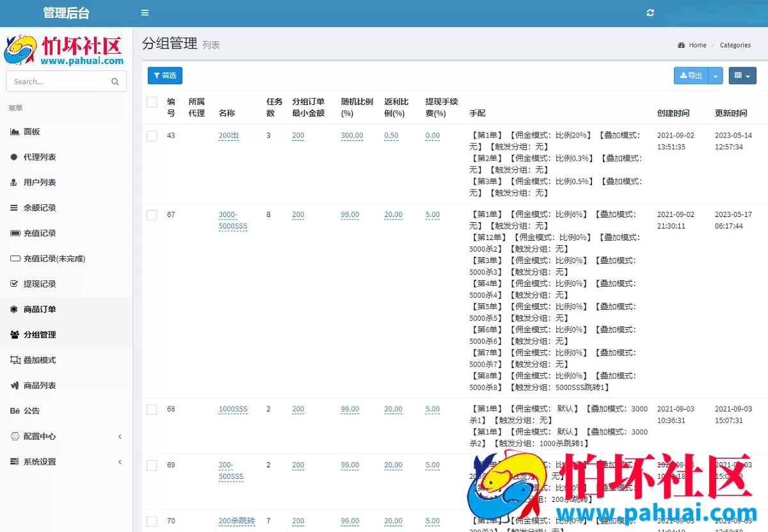Toggle sidebar with hamburger menu icon

coord(145,13)
